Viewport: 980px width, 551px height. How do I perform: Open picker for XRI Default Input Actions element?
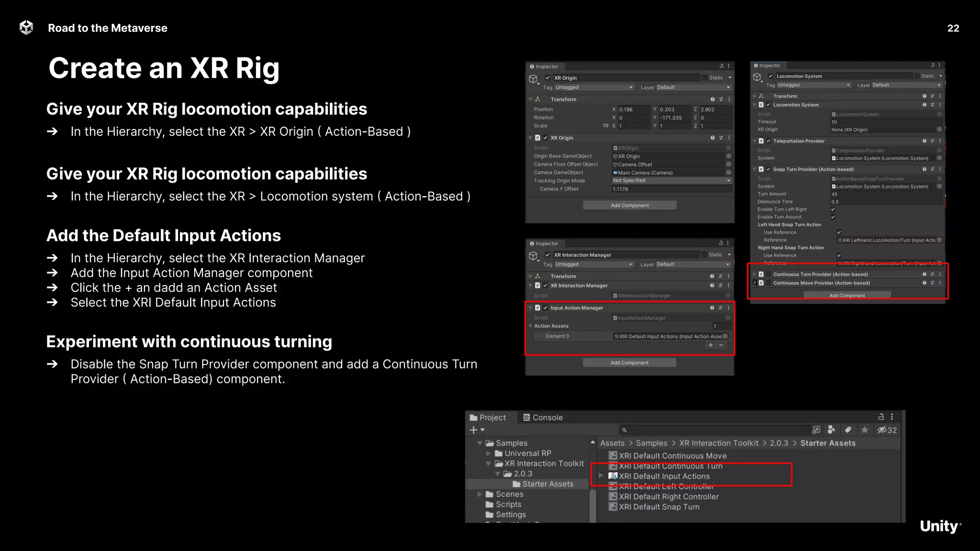725,336
